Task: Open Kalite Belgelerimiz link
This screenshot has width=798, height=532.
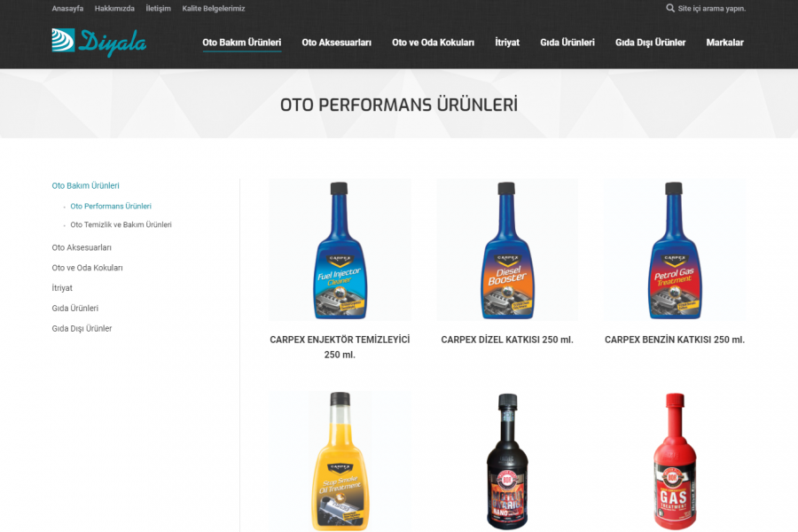Action: coord(214,8)
